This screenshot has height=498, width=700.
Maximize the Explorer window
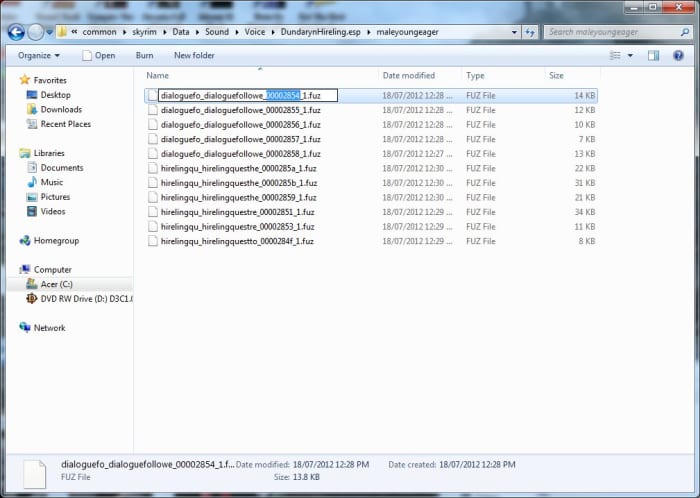653,7
